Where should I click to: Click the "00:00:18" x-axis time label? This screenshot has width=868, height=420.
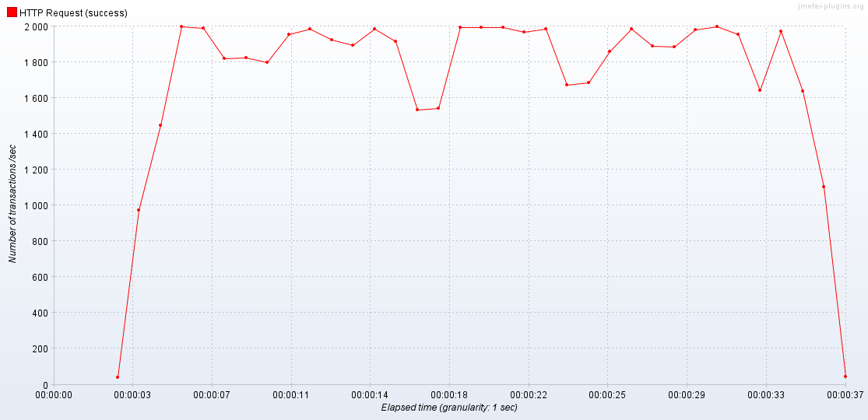pos(449,395)
